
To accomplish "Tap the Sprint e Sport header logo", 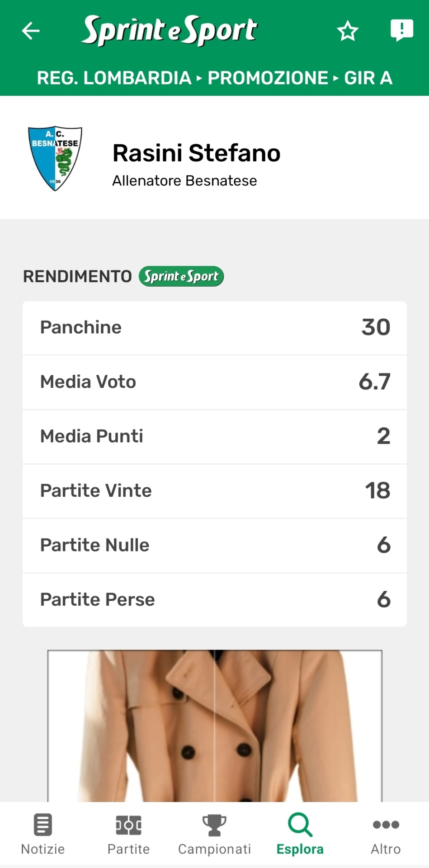I will 170,30.
